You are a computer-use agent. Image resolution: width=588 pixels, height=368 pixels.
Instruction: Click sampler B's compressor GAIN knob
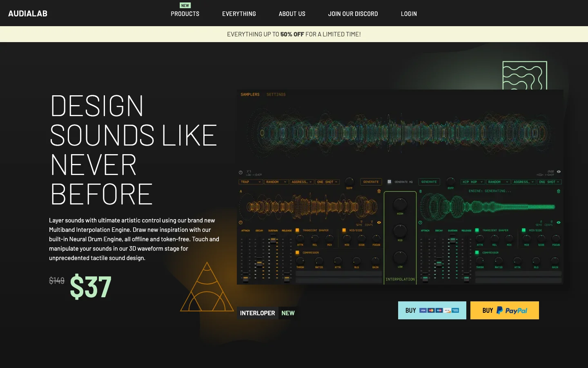[x=555, y=260]
